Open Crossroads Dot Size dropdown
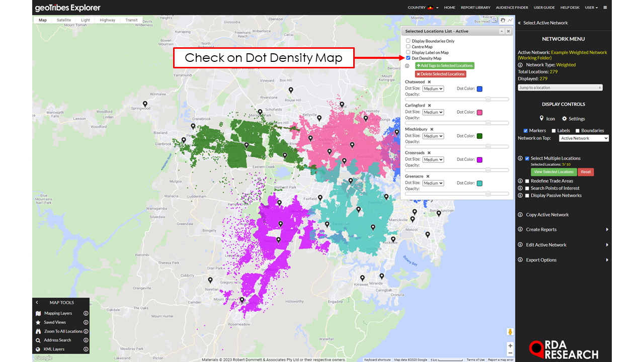The image size is (644, 362). [x=433, y=159]
